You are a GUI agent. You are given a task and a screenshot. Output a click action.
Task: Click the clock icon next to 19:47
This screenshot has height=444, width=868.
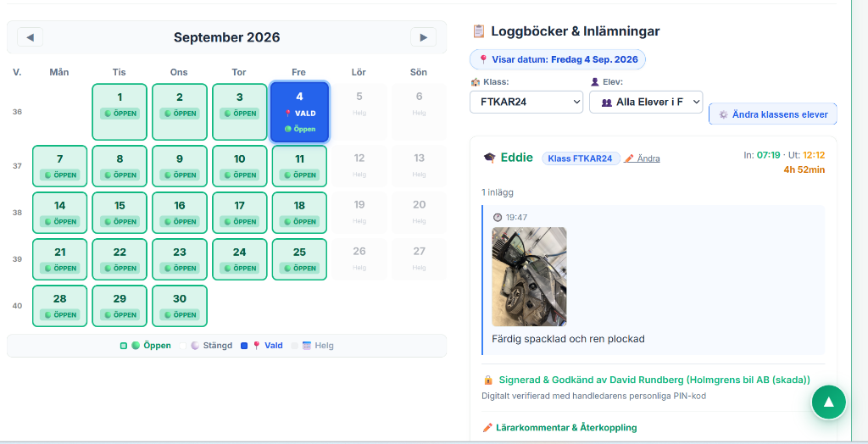pyautogui.click(x=498, y=217)
